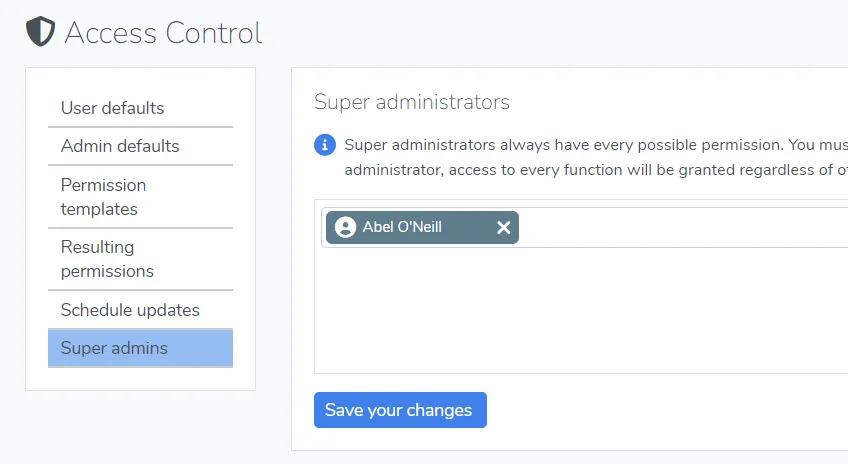This screenshot has height=464, width=848.
Task: Remove Abel O'Neill using the X icon
Action: pyautogui.click(x=504, y=228)
